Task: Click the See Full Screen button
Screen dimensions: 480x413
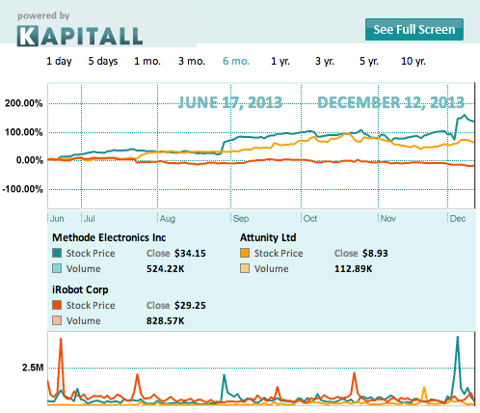Action: pyautogui.click(x=414, y=29)
